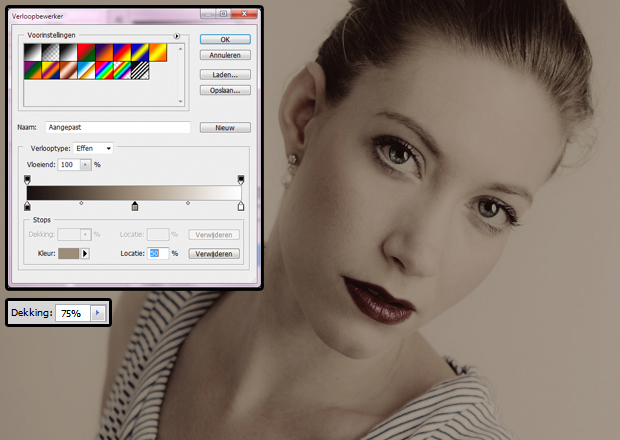The image size is (620, 440).
Task: Select the orange-yellow-orange gradient preset
Action: click(158, 53)
